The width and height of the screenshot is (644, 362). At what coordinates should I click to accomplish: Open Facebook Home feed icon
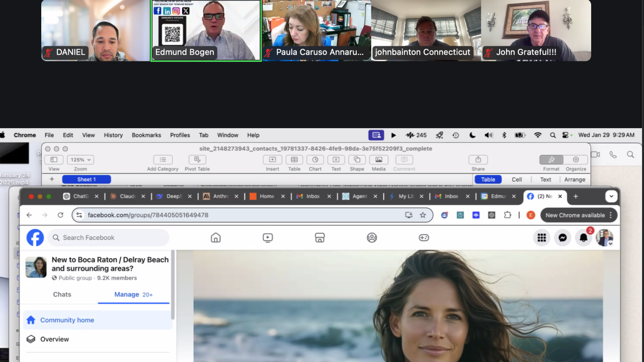216,238
